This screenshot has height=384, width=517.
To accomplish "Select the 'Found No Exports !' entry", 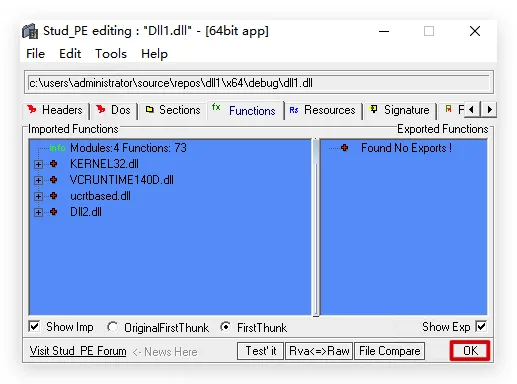I will coord(406,148).
